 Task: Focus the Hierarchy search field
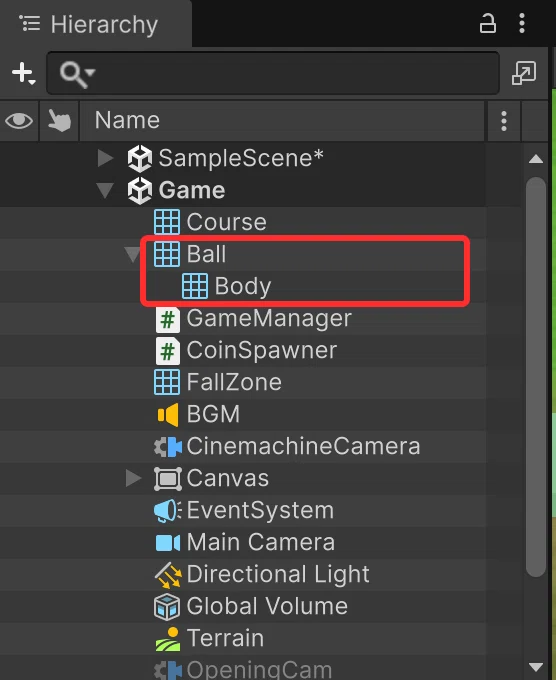pos(273,73)
